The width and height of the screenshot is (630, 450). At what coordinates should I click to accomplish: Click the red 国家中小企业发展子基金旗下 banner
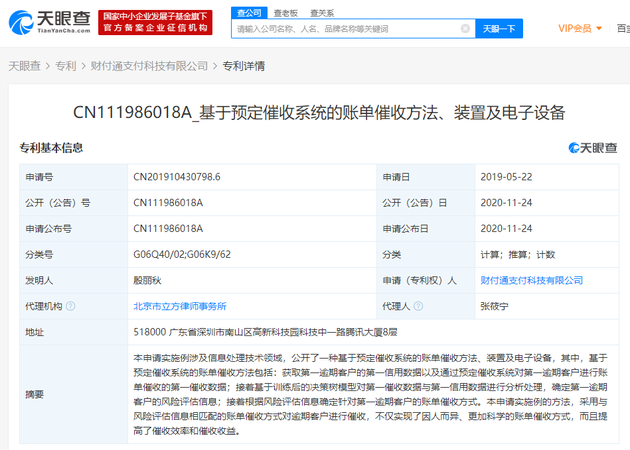pos(155,22)
